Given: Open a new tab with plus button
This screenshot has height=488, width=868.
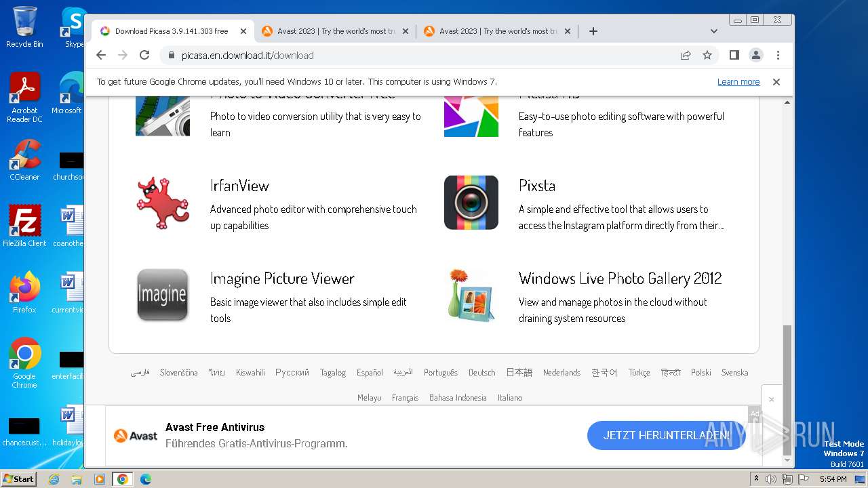Looking at the screenshot, I should pos(593,31).
